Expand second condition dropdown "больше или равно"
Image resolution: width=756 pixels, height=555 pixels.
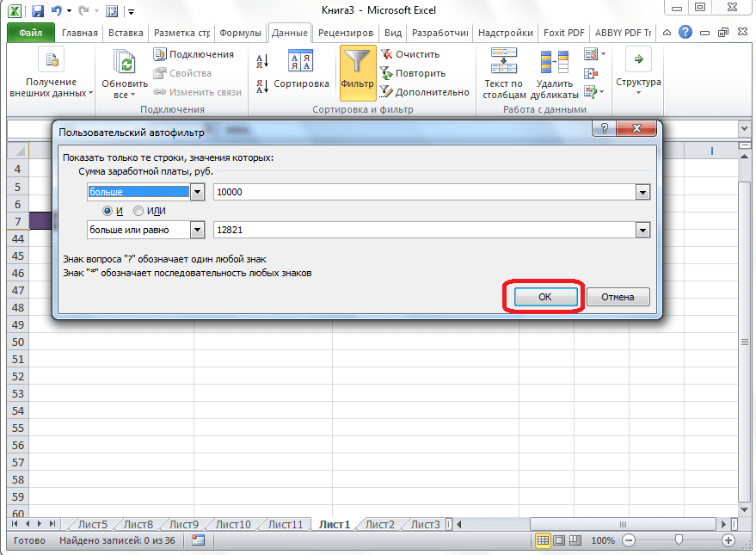[197, 230]
